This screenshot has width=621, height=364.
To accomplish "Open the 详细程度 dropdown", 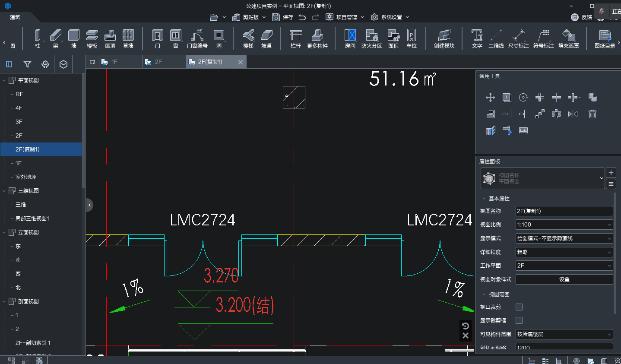I will (x=564, y=252).
